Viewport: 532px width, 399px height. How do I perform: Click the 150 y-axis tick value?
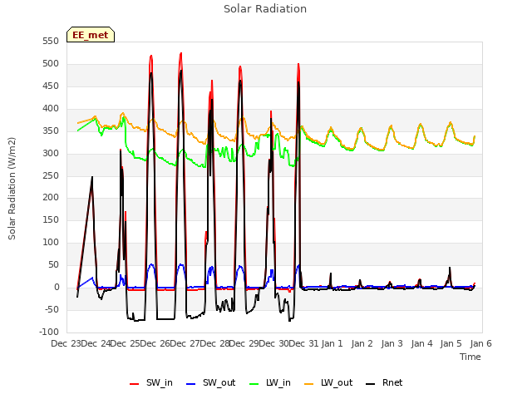pos(51,219)
